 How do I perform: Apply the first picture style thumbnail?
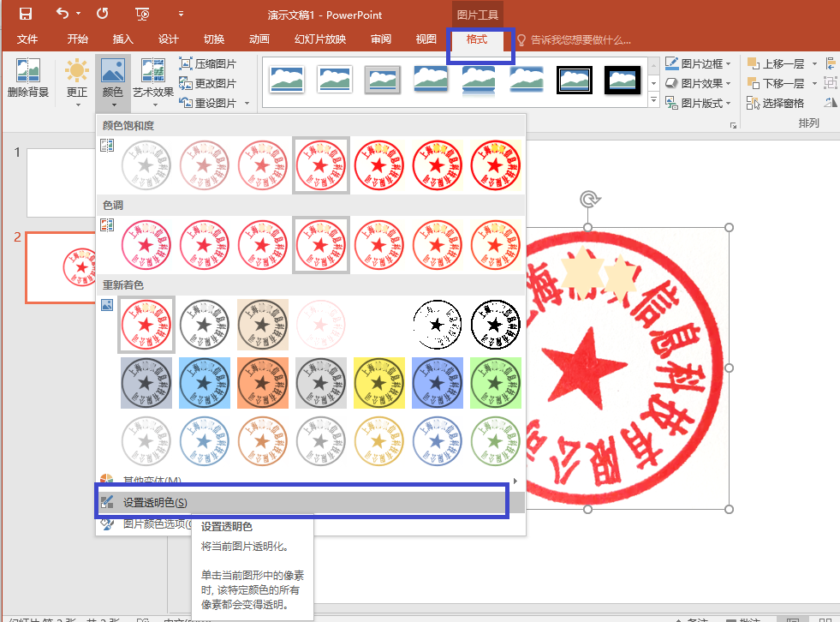287,80
